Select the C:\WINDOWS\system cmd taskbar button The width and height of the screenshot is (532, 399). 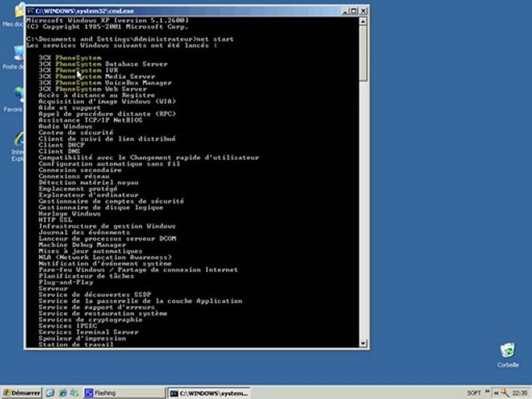209,393
